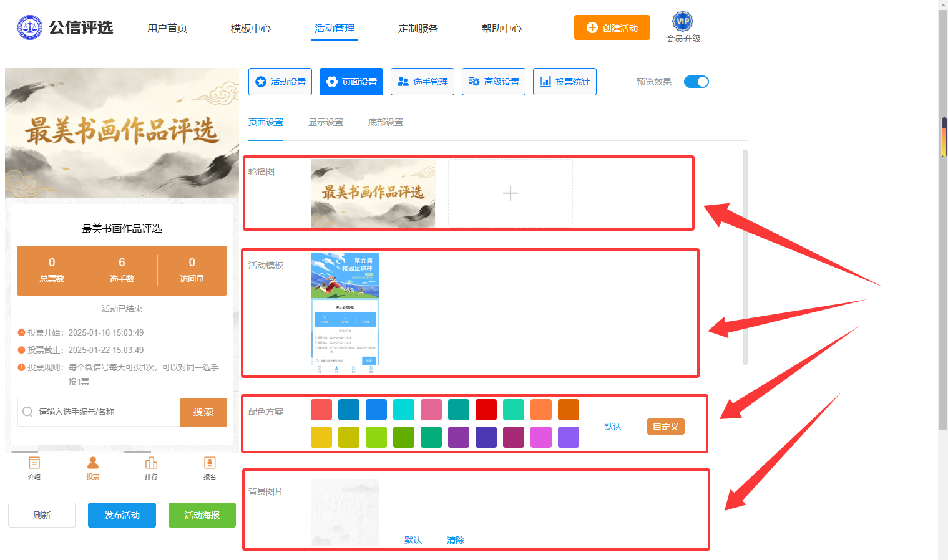
Task: Click the 总票数 stat in preview
Action: 52,271
